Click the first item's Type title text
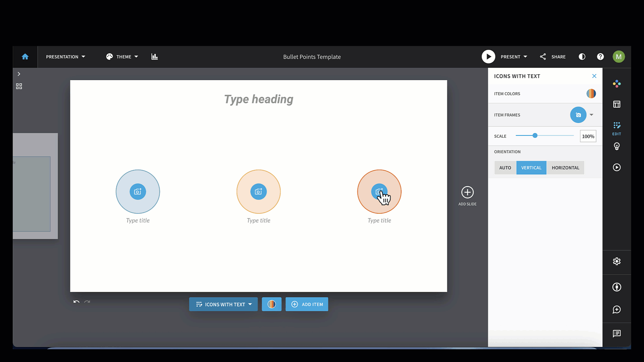The width and height of the screenshot is (644, 362). [x=138, y=220]
